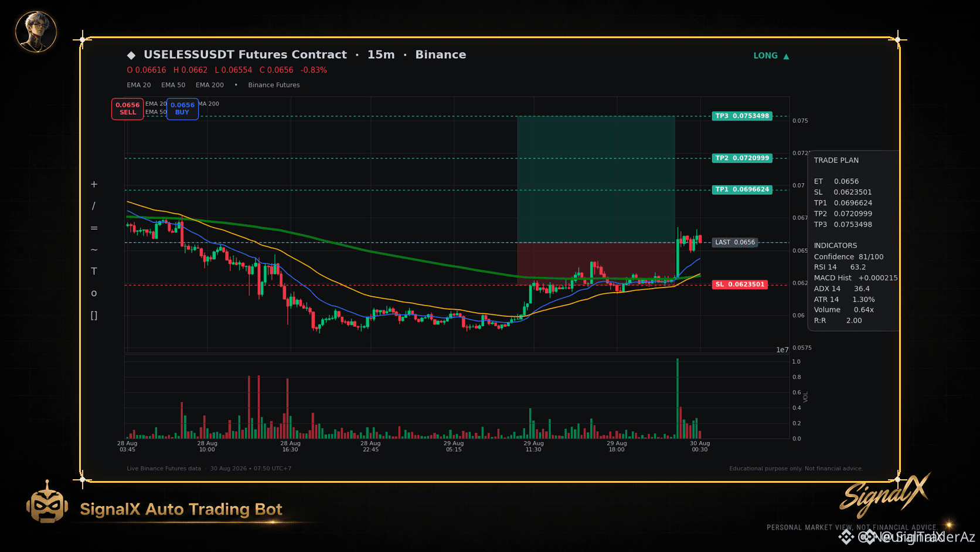This screenshot has height=552, width=980.
Task: Click the 28 Aug 03:45 time label
Action: [127, 446]
